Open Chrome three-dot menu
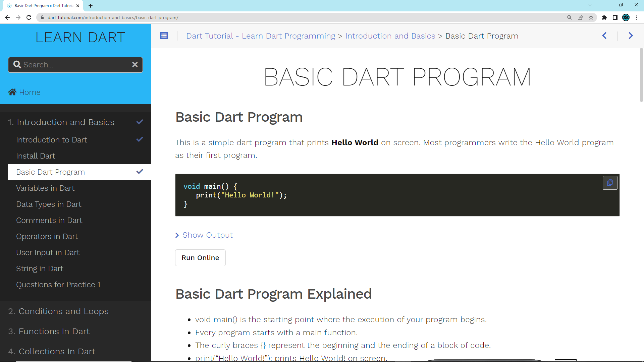 637,17
